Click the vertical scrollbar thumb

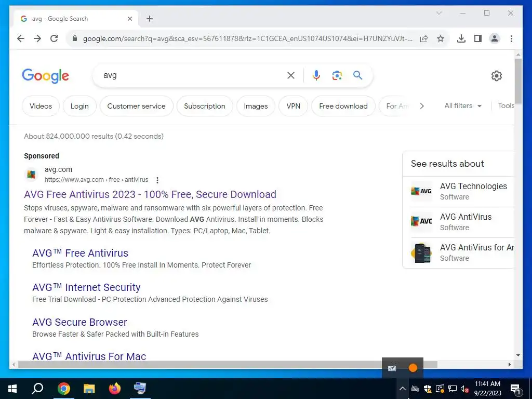click(518, 81)
